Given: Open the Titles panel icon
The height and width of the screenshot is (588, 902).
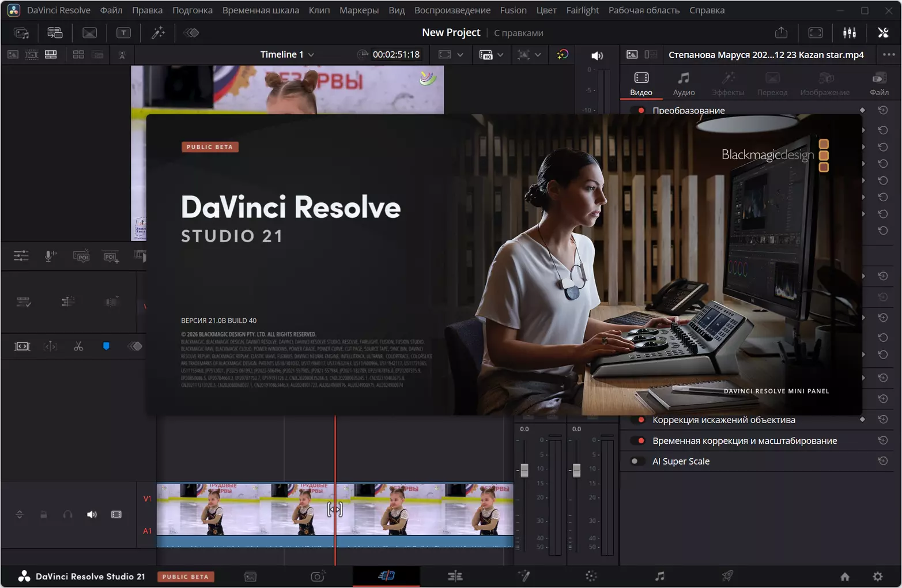Looking at the screenshot, I should pyautogui.click(x=123, y=33).
